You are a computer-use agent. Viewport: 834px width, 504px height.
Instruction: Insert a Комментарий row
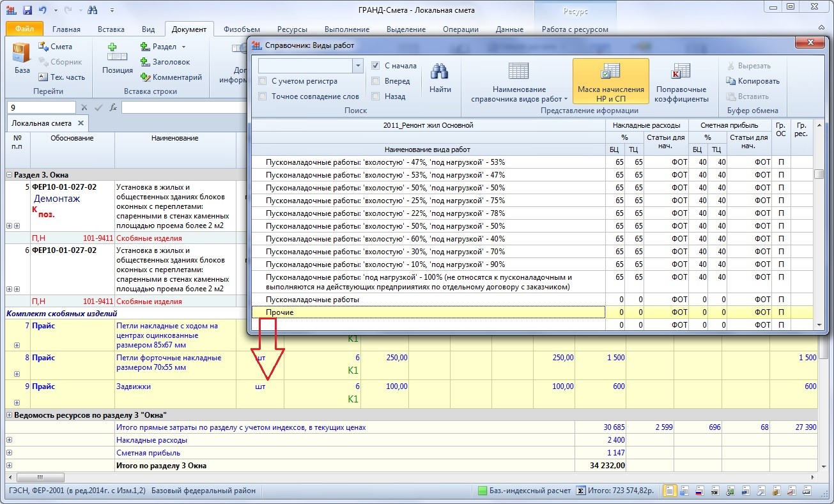point(171,77)
